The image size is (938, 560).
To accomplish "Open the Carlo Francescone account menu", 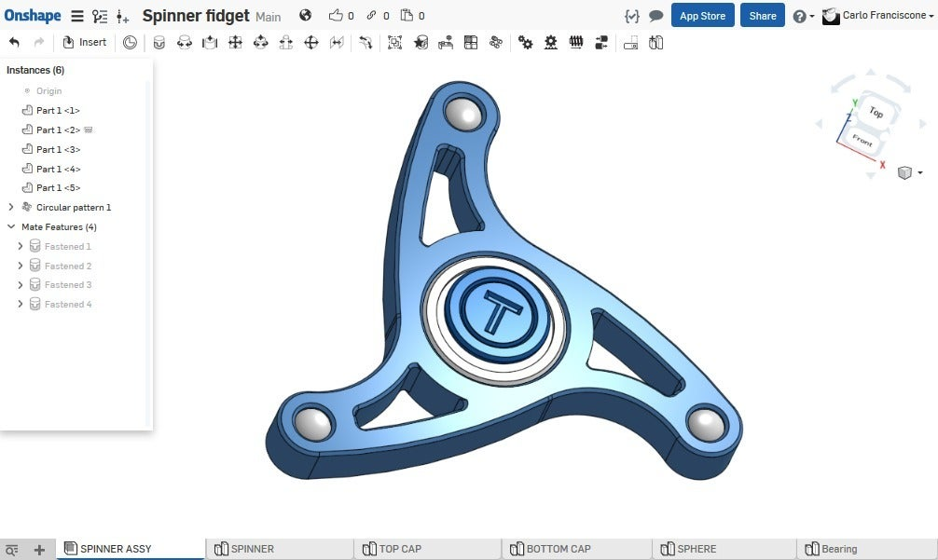I will click(x=876, y=16).
